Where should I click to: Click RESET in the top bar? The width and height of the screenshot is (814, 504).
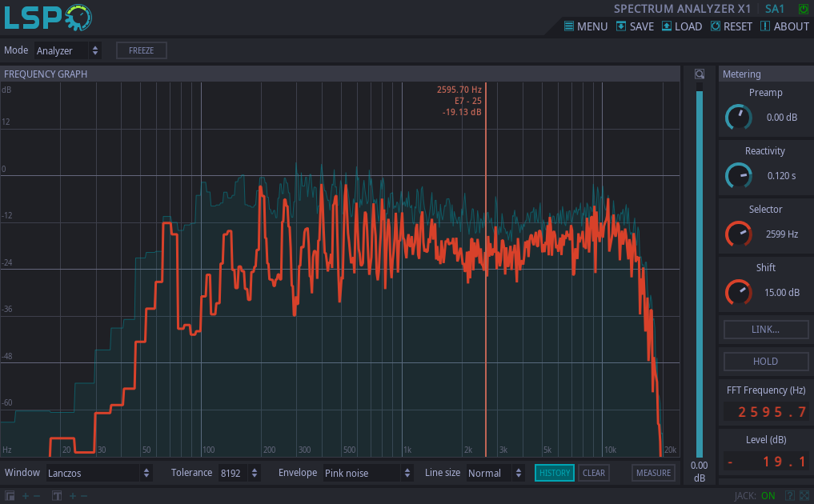tap(731, 26)
